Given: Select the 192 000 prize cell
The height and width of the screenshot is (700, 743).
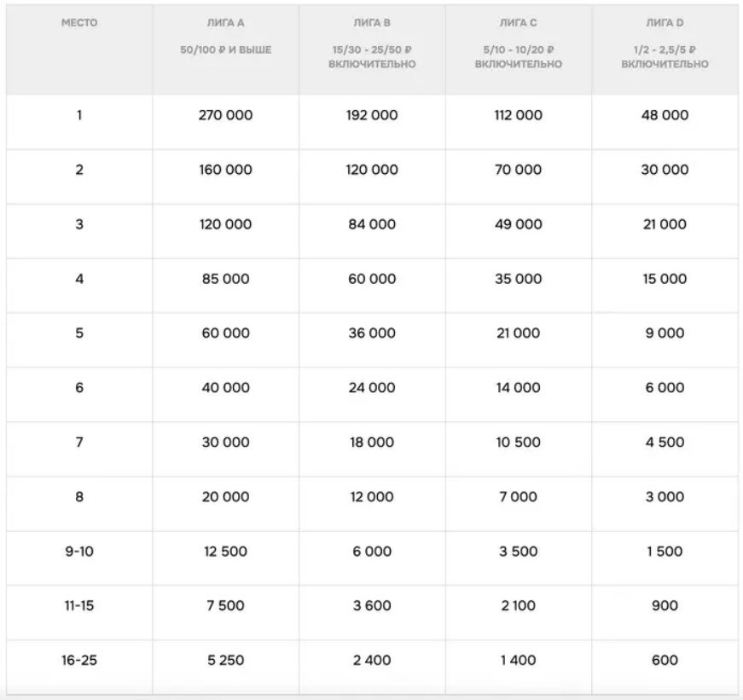Looking at the screenshot, I should [372, 115].
